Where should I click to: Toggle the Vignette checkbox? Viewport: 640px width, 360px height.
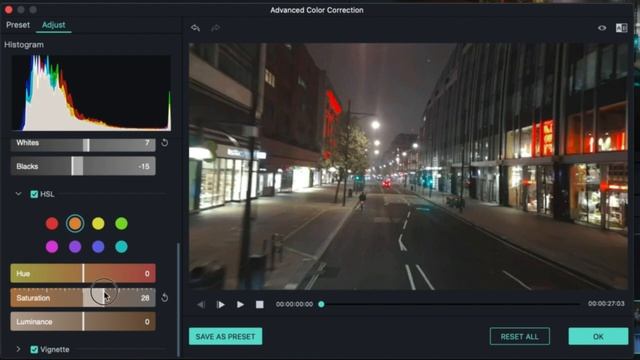point(34,349)
